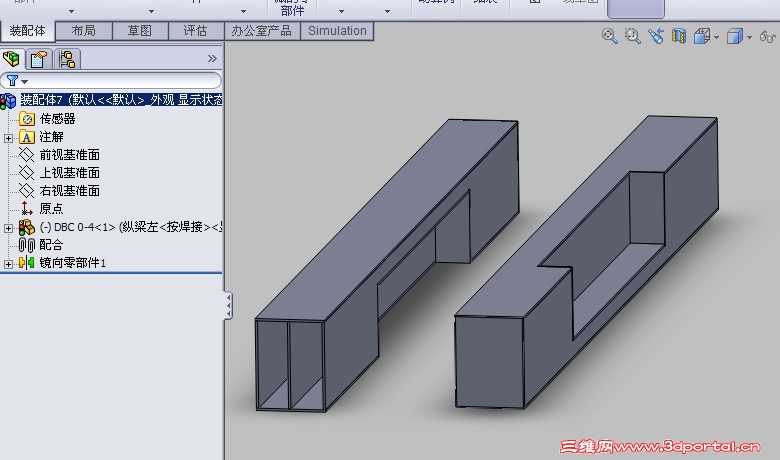Click the Previous View icon

coord(656,36)
